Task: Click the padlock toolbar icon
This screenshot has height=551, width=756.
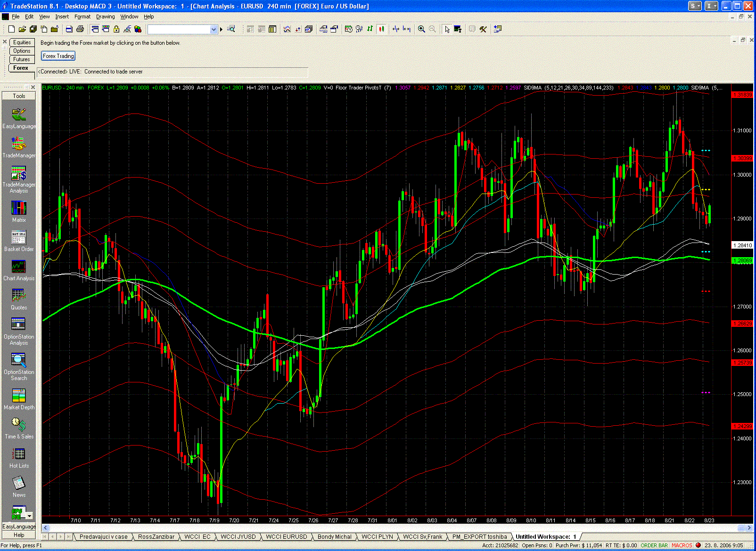Action: click(116, 29)
